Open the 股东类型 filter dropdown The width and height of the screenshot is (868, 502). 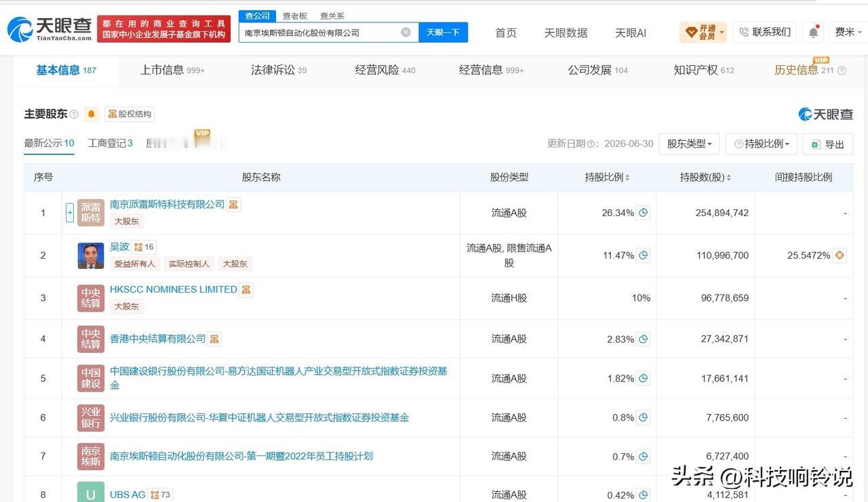pos(689,144)
